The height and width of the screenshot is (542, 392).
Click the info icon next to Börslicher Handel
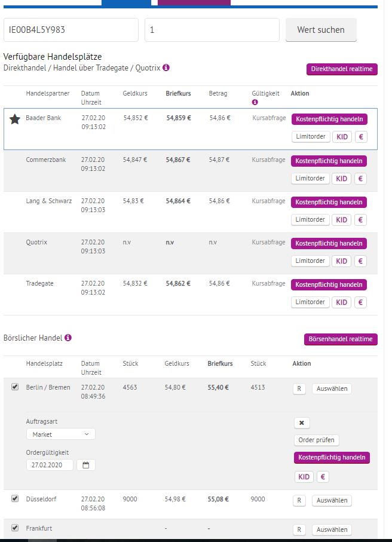[x=68, y=338]
